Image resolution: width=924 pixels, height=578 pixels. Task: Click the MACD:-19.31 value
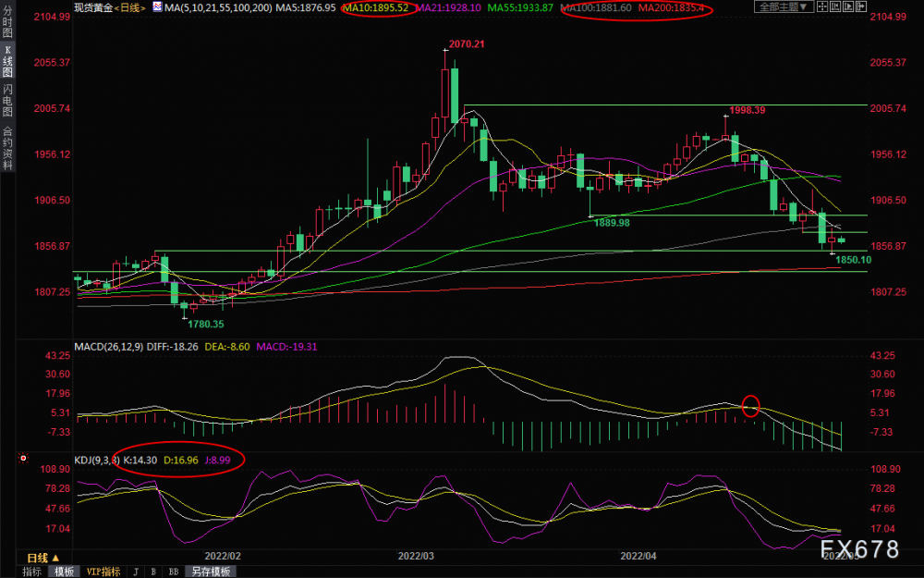coord(286,347)
